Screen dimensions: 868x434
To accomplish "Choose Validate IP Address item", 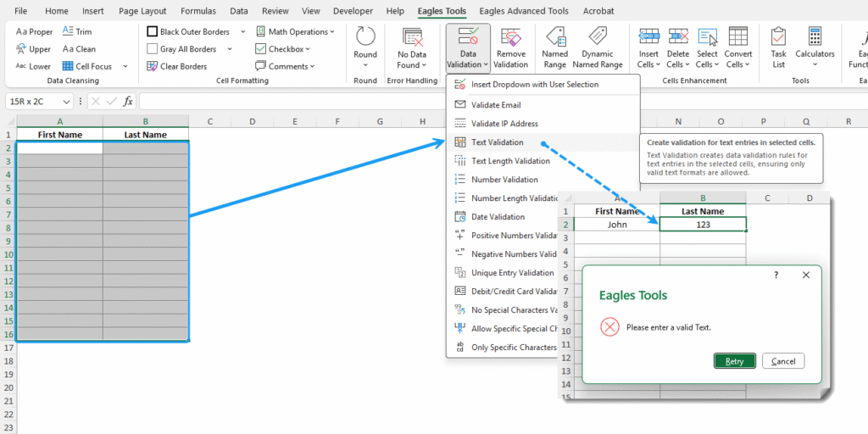I will [x=542, y=124].
